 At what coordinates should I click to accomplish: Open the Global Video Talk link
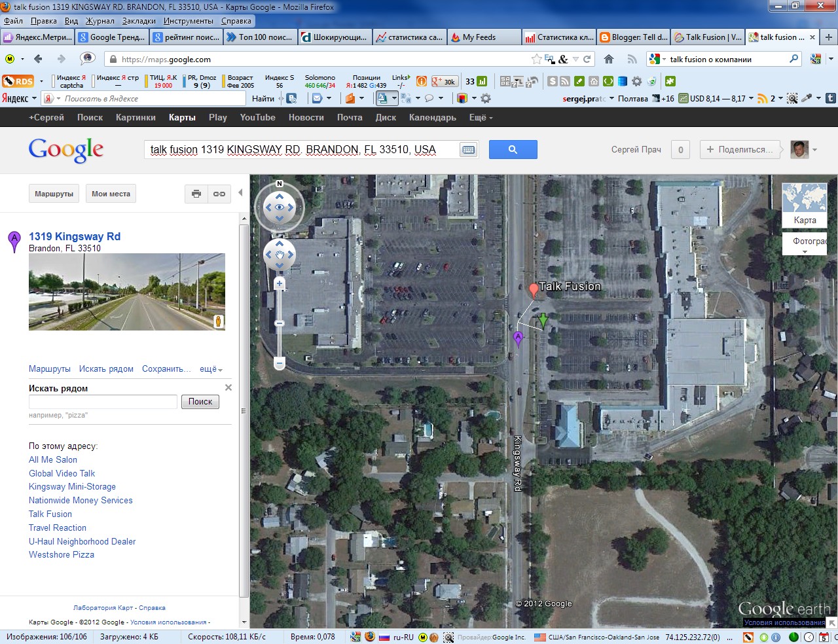click(62, 473)
